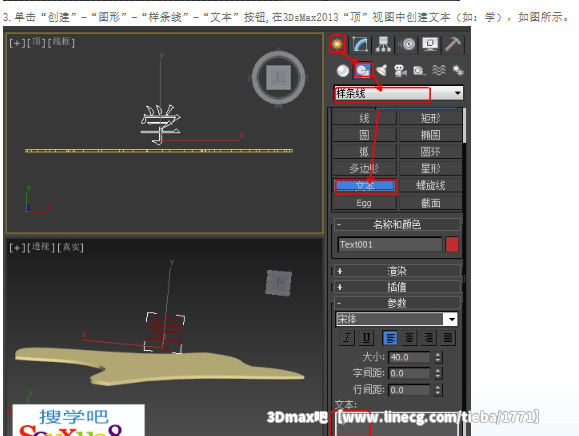Select the Lights category icon
This screenshot has width=579, height=436.
[381, 70]
